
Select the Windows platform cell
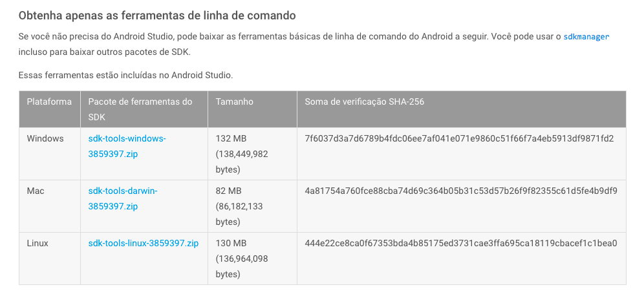(45, 139)
